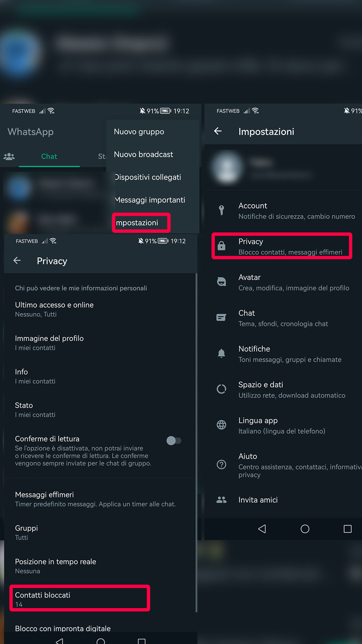The height and width of the screenshot is (644, 362).
Task: Tap the community icon left of Chat tab
Action: click(8, 156)
